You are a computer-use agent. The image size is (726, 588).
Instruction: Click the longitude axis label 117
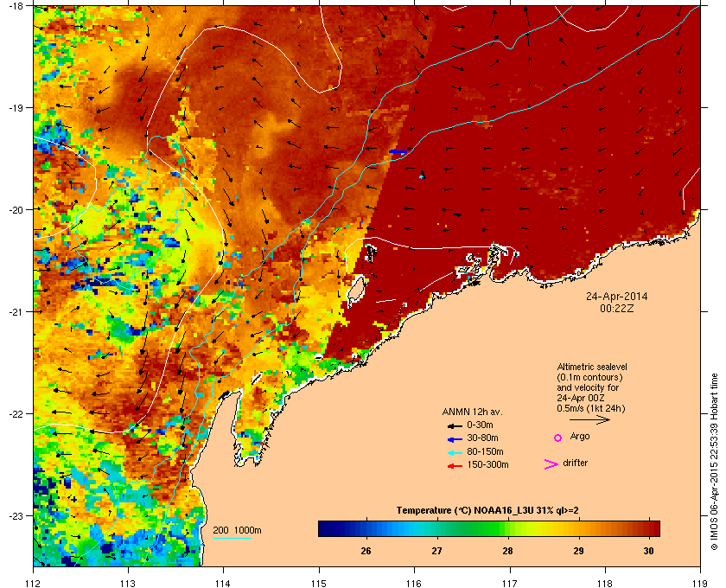[x=509, y=584]
